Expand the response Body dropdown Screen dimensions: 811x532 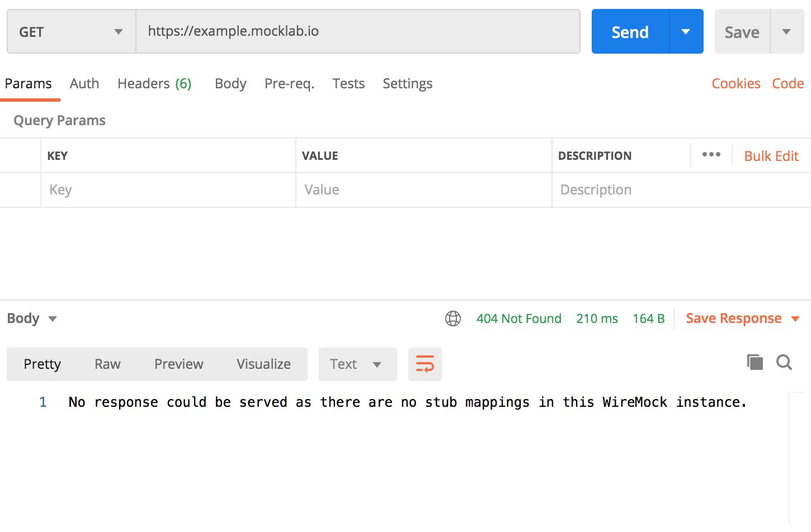click(32, 319)
